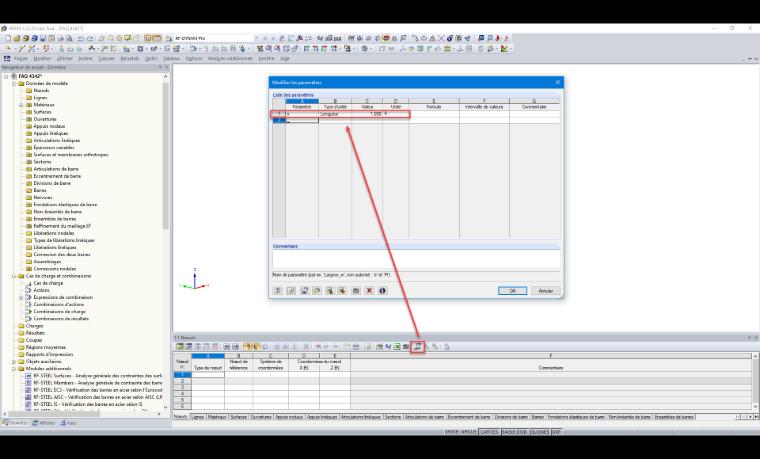Collapse the Données de modèle tree node
Image resolution: width=760 pixels, height=459 pixels.
click(x=14, y=84)
